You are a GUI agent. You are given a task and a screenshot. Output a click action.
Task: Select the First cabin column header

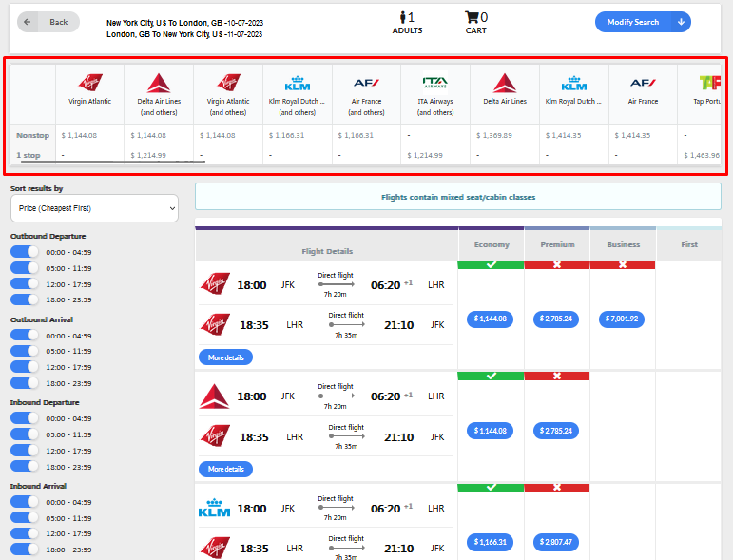tap(689, 244)
